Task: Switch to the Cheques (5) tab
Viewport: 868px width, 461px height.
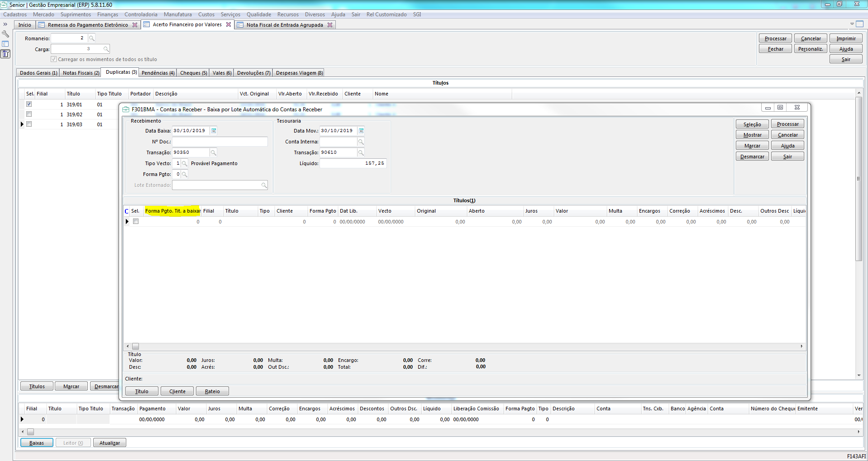Action: (x=193, y=73)
